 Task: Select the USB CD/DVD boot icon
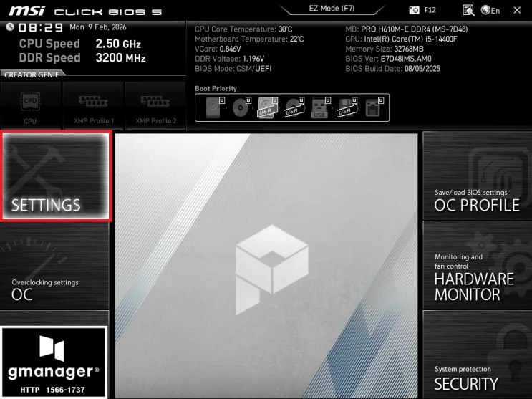(294, 107)
